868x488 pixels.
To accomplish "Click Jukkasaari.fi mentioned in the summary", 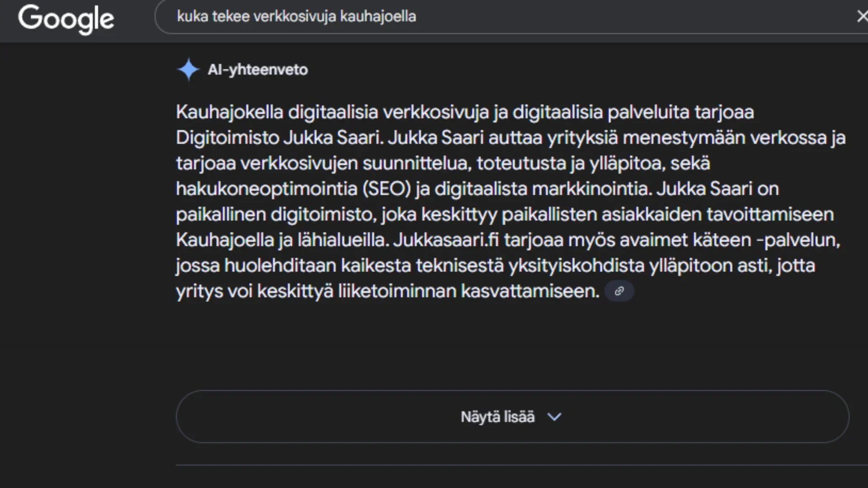I will point(445,240).
